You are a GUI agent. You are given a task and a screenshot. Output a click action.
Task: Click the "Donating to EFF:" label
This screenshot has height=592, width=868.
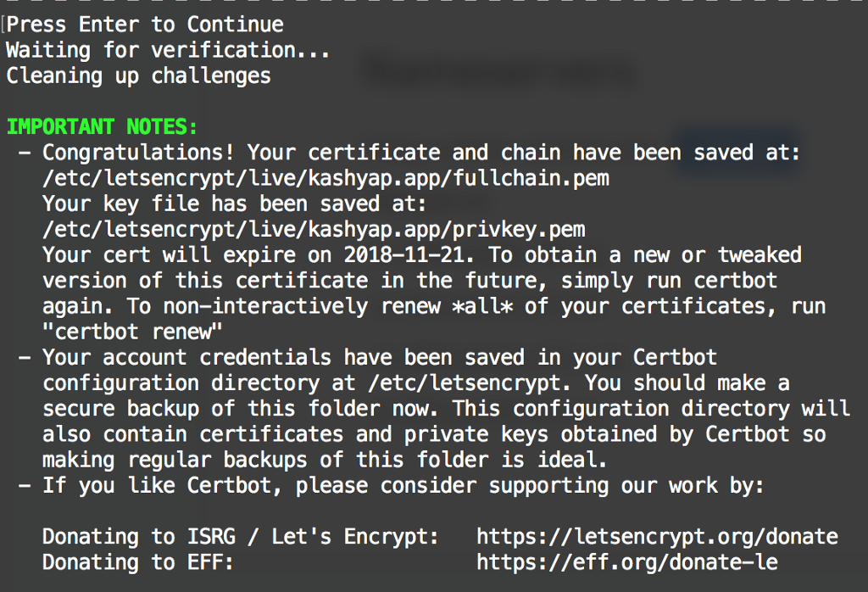click(137, 562)
